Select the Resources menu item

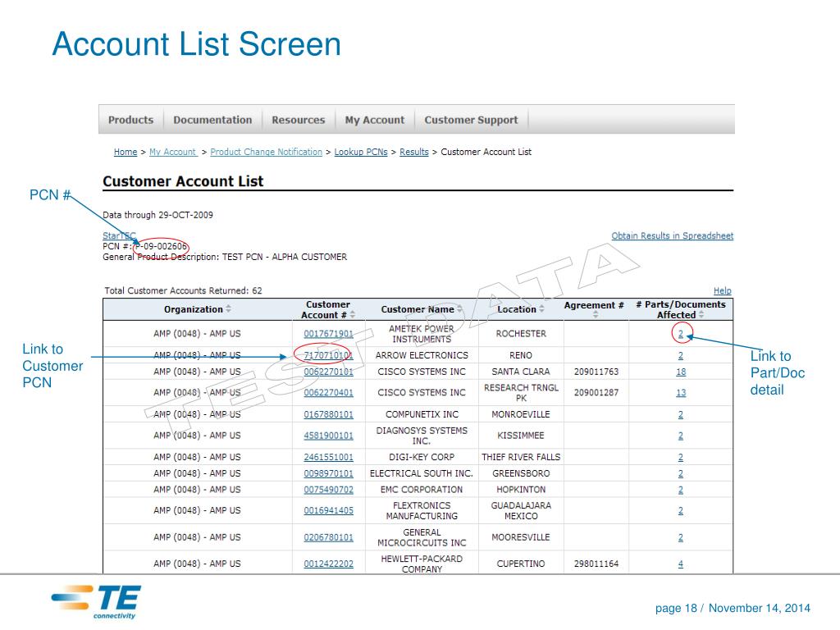tap(299, 120)
